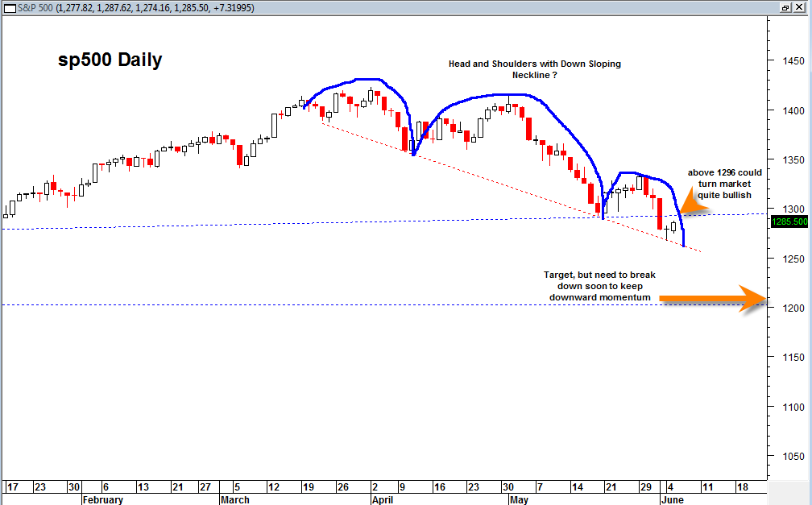Image resolution: width=812 pixels, height=505 pixels.
Task: Select the 'above 1296 could turn market quite bullish' note
Action: (724, 184)
